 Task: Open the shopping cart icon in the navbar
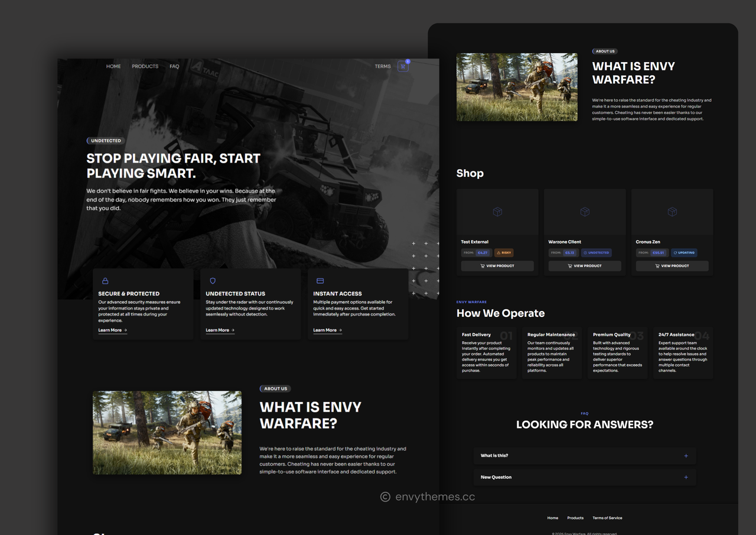[403, 66]
